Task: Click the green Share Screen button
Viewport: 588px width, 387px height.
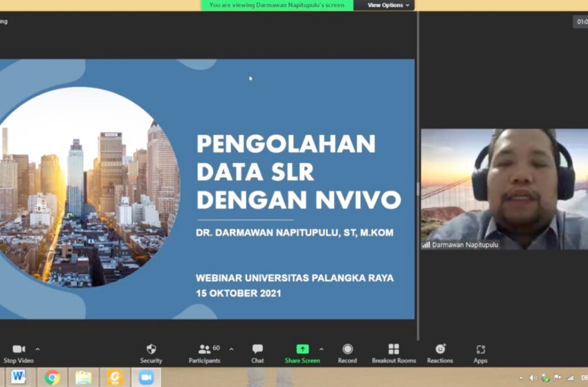Action: click(302, 354)
